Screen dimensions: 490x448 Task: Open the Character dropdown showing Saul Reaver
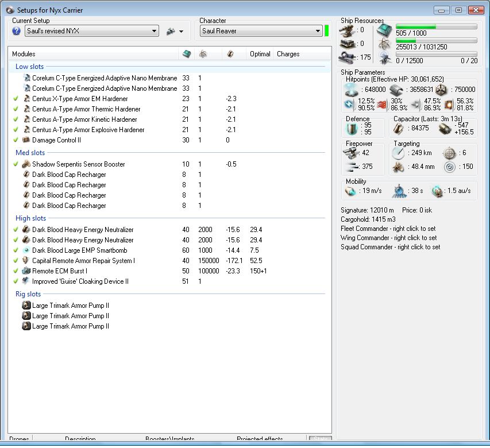point(261,31)
